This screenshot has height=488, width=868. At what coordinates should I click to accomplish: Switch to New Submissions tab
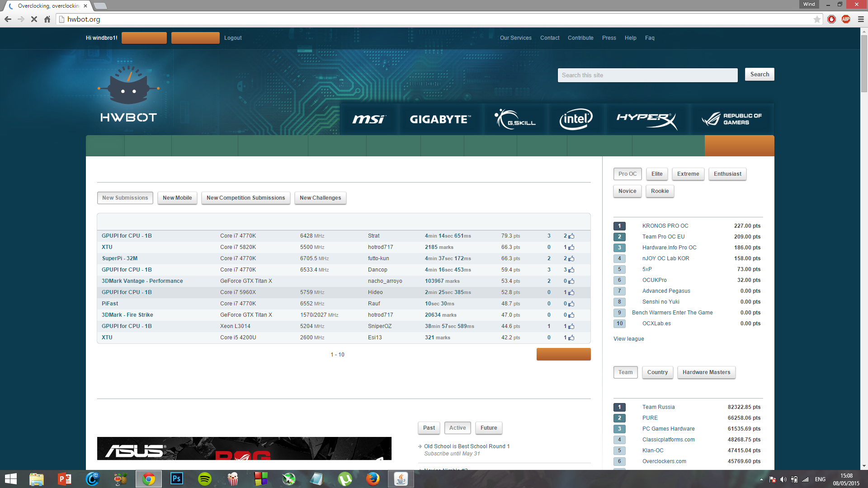pyautogui.click(x=125, y=198)
